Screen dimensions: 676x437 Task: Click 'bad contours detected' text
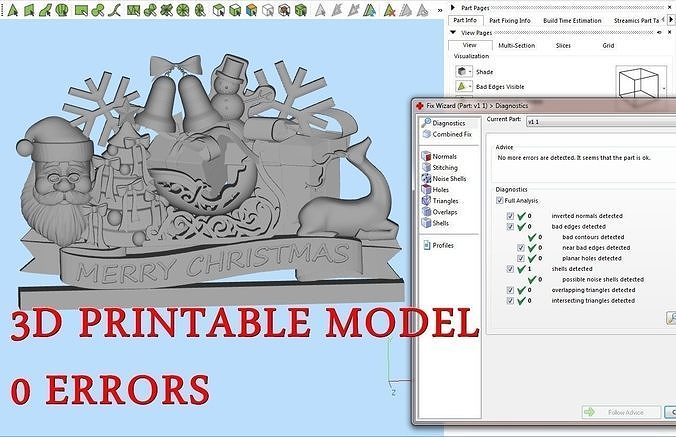(x=593, y=237)
